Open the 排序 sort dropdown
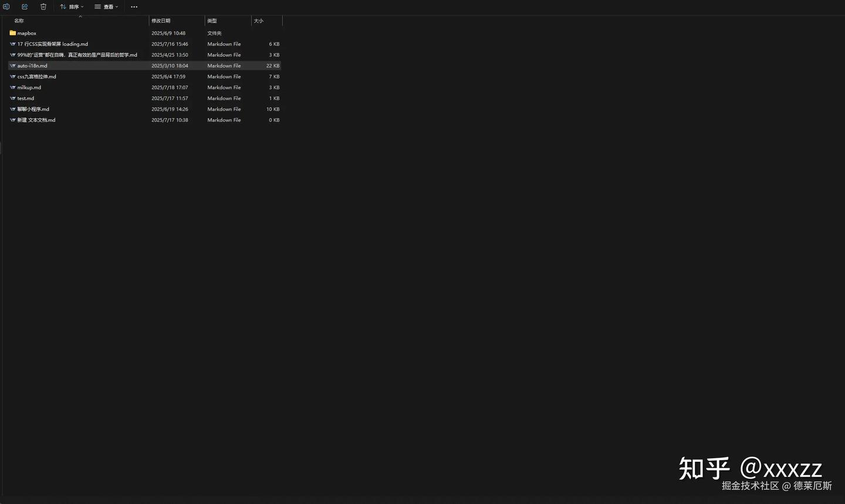This screenshot has width=845, height=504. tap(72, 6)
